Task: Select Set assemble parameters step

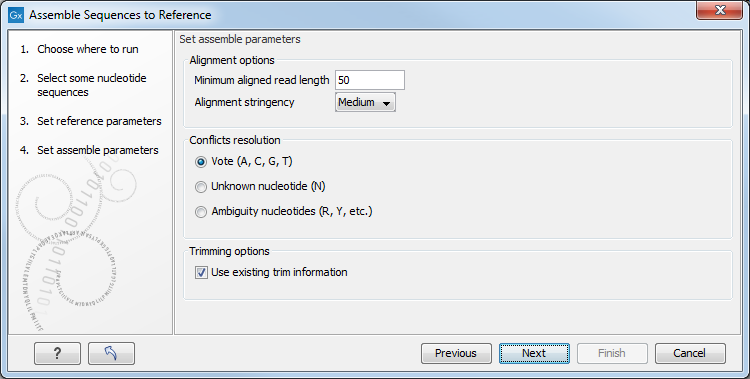Action: point(98,150)
